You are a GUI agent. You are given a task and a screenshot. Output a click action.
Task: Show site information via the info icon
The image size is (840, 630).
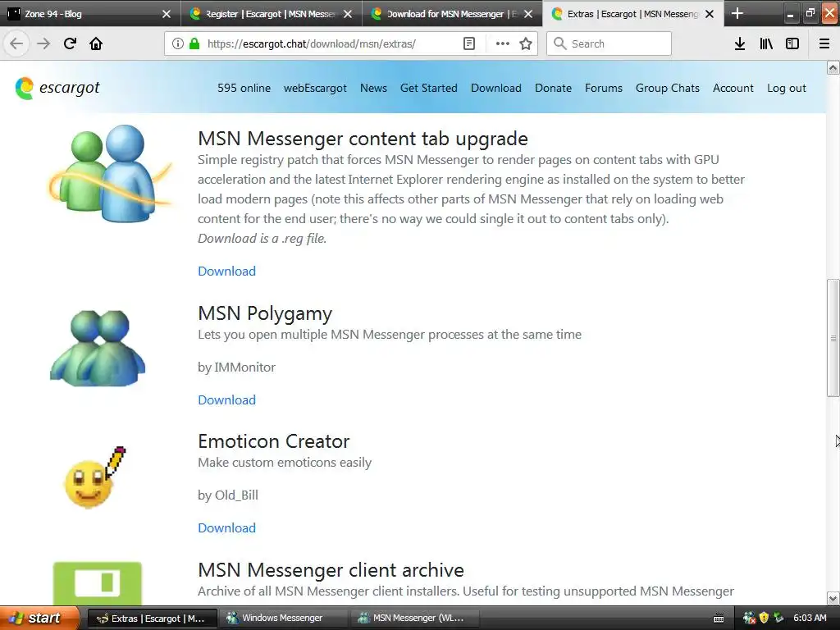pos(178,43)
